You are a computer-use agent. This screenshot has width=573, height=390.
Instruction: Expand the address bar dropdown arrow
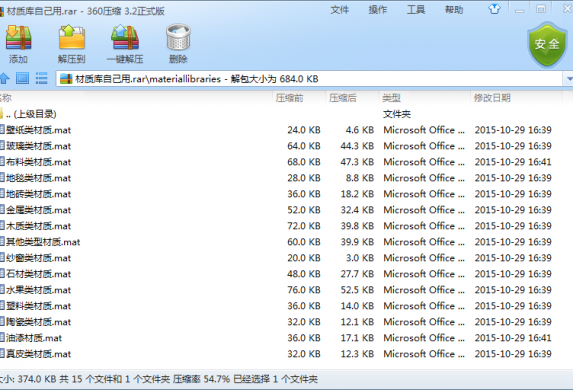pyautogui.click(x=568, y=79)
